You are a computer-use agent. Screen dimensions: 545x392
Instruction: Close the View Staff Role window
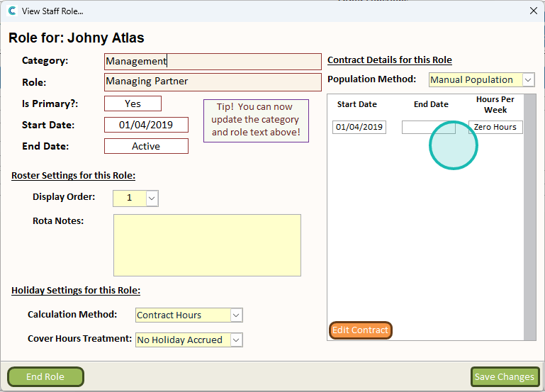coord(533,11)
